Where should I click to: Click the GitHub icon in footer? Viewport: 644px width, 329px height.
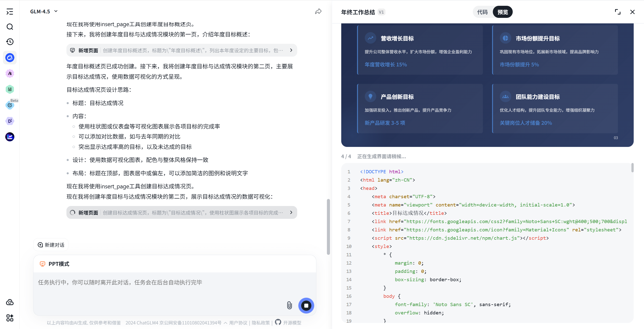click(x=278, y=322)
